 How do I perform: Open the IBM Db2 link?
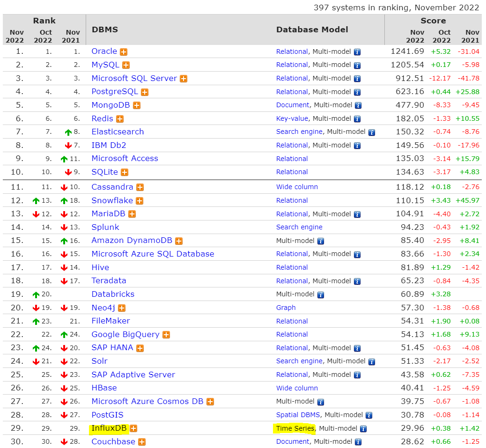click(109, 145)
